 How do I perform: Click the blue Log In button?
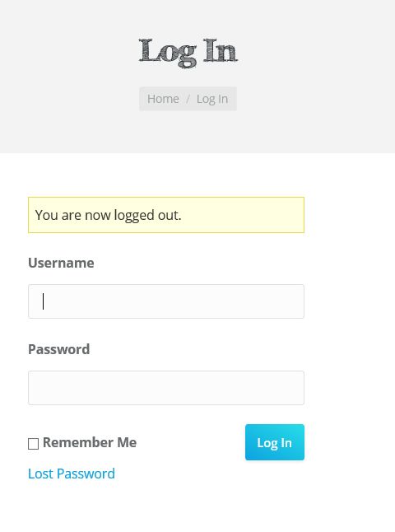(x=275, y=442)
